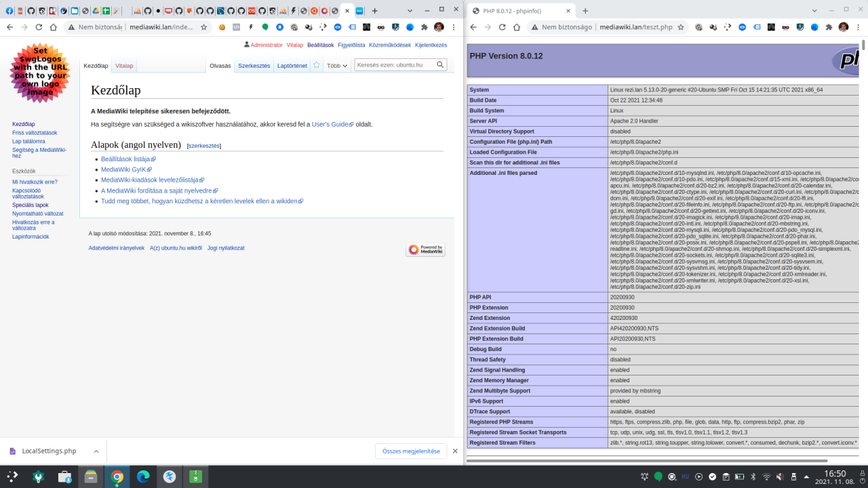868x488 pixels.
Task: Open Bluetooth settings in system tray
Action: (753, 476)
